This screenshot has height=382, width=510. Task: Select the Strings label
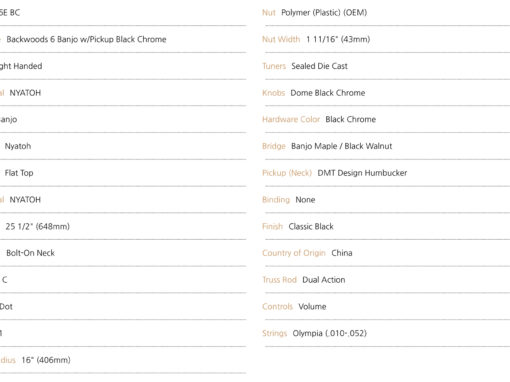(x=275, y=333)
